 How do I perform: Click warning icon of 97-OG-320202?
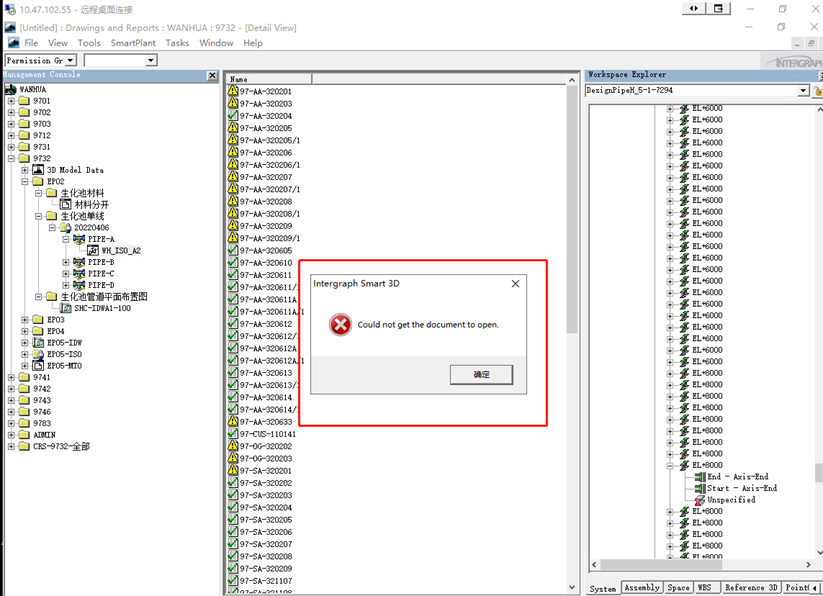(233, 445)
